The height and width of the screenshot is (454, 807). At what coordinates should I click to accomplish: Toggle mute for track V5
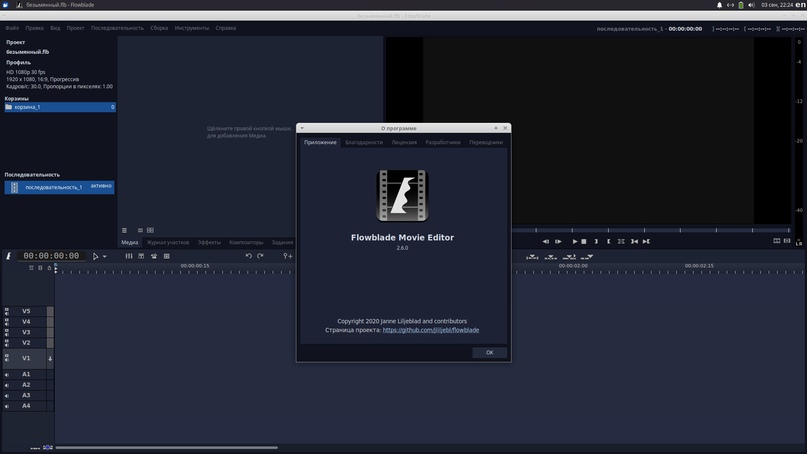7,311
